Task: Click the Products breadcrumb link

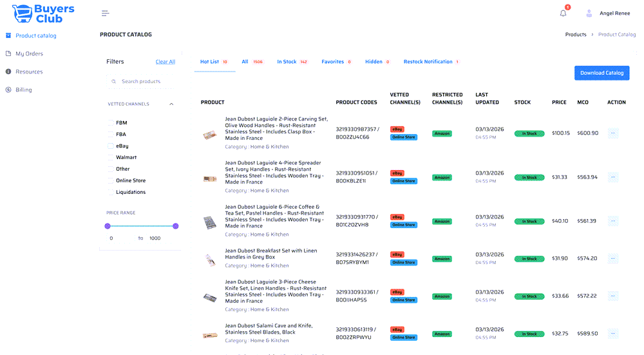Action: pos(575,35)
